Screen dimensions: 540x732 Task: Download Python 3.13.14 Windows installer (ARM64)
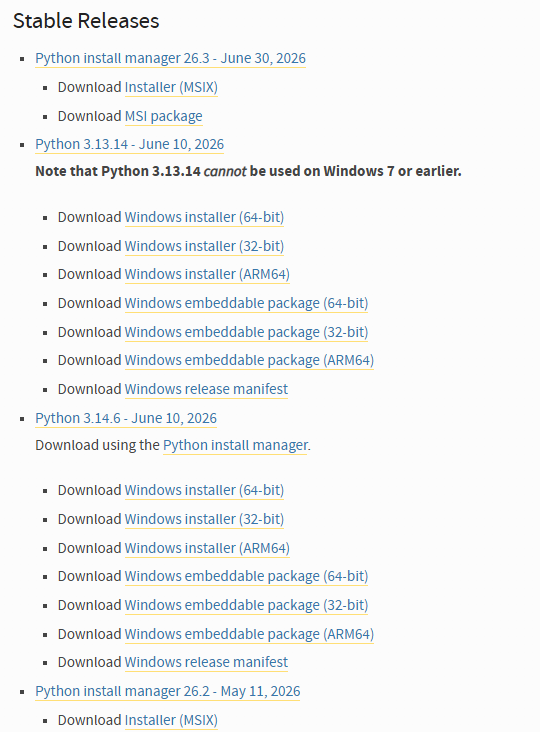click(207, 274)
